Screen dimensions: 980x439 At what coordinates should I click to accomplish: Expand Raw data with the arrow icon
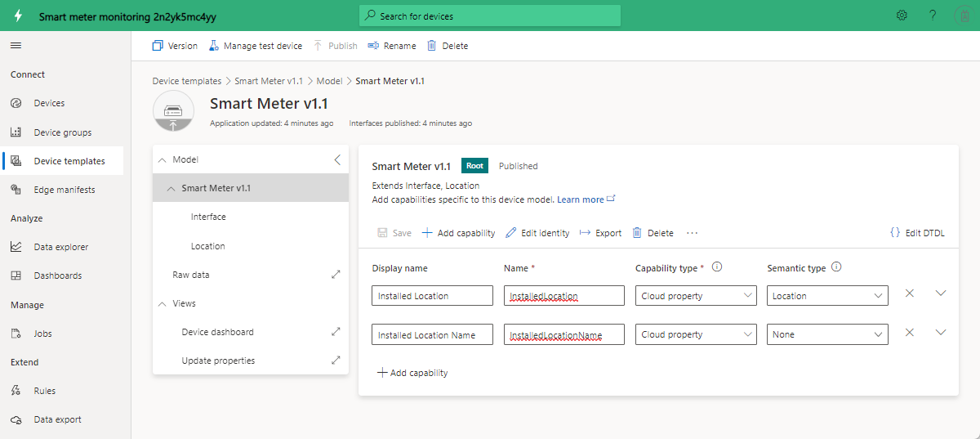[336, 275]
